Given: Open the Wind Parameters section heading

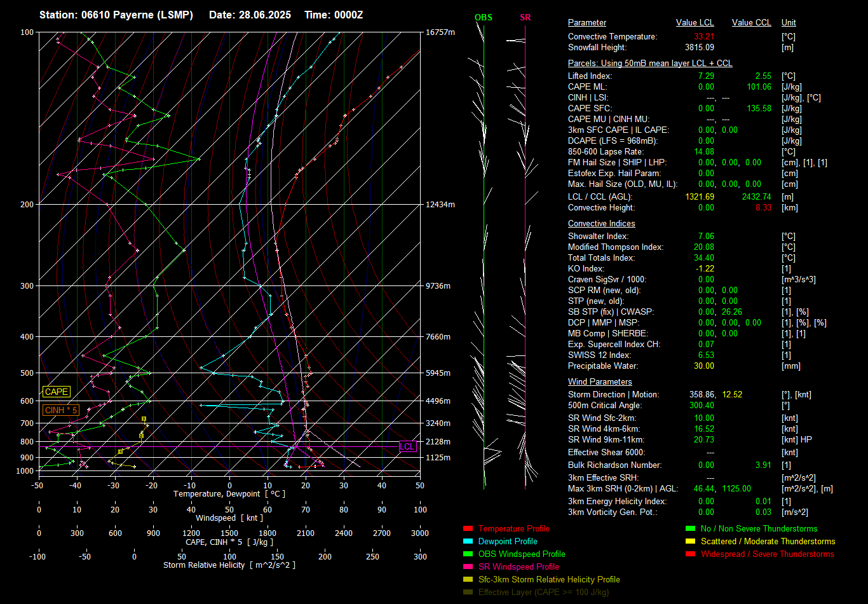Looking at the screenshot, I should (x=599, y=382).
